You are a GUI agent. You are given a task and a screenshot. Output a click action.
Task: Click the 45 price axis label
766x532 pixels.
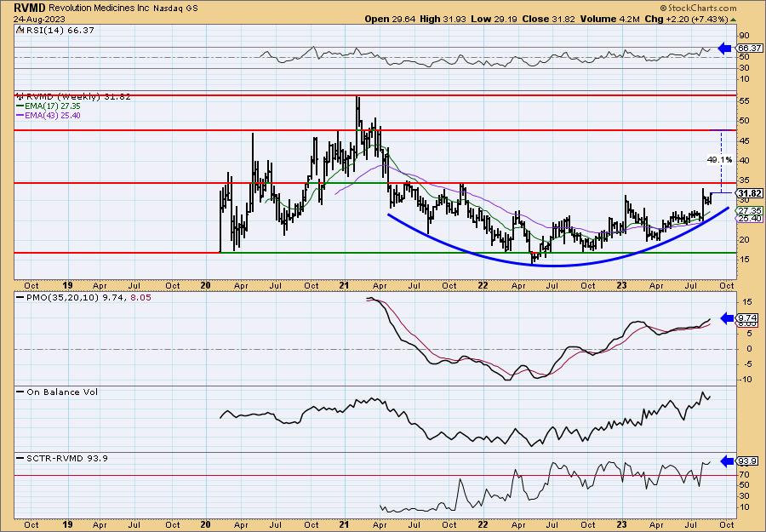(745, 140)
